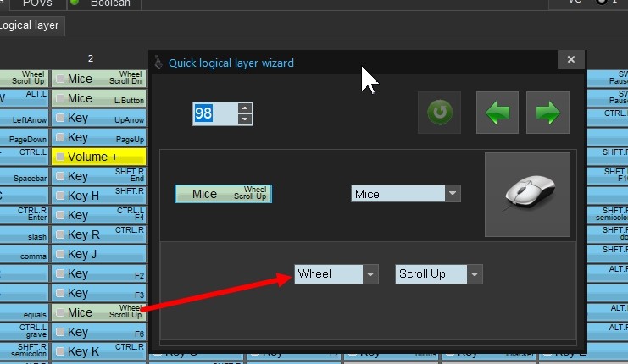Switch to the Logical layer tab

30,25
